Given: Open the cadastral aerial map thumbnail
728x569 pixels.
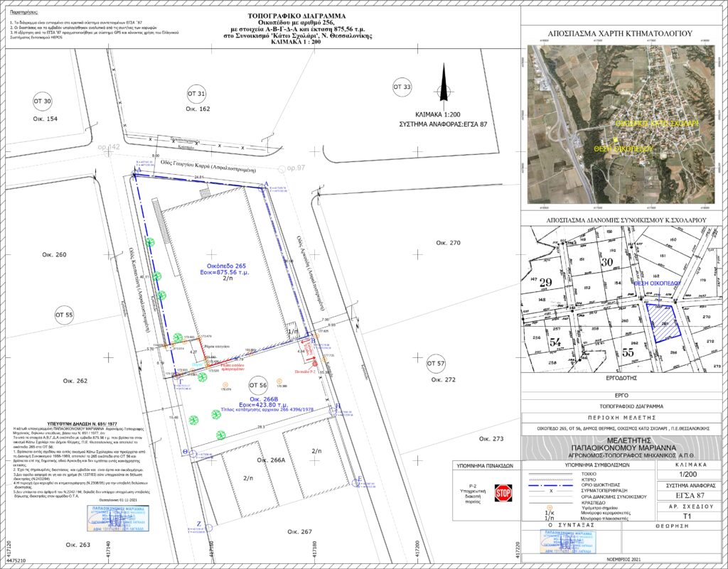Looking at the screenshot, I should [x=621, y=124].
